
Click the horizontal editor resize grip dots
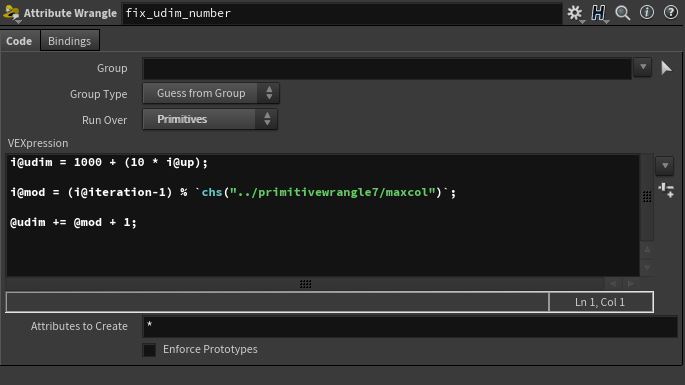pyautogui.click(x=305, y=284)
